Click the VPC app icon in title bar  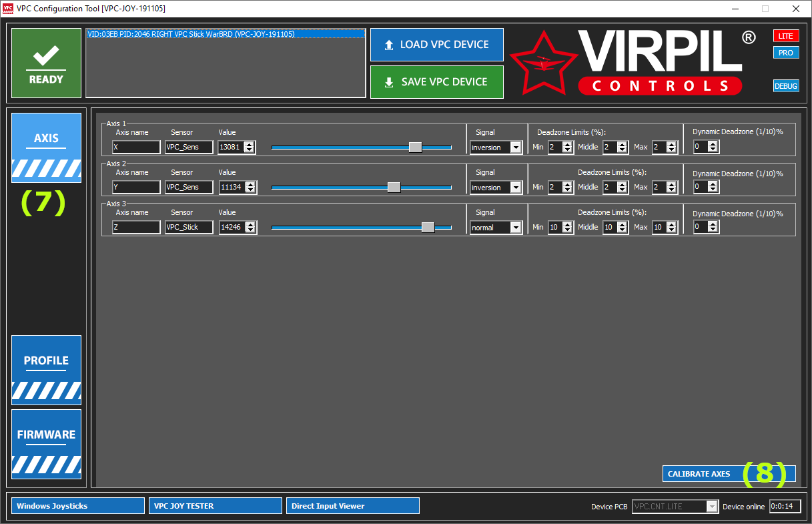click(8, 9)
